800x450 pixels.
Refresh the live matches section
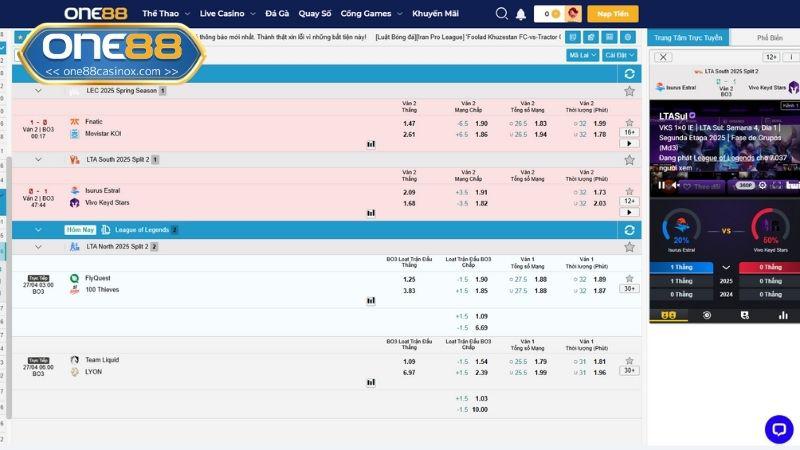629,73
